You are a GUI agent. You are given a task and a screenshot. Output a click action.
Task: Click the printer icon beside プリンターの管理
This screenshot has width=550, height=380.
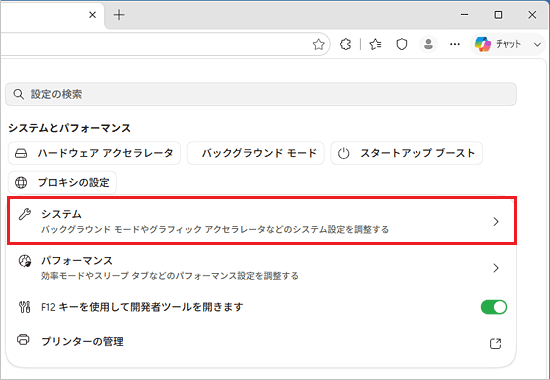tap(24, 340)
